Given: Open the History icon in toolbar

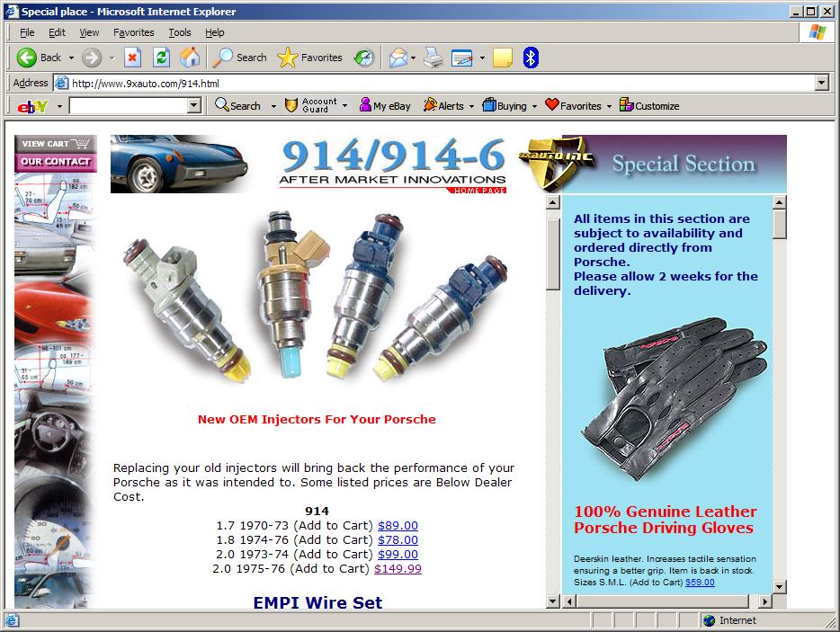Looking at the screenshot, I should (363, 58).
